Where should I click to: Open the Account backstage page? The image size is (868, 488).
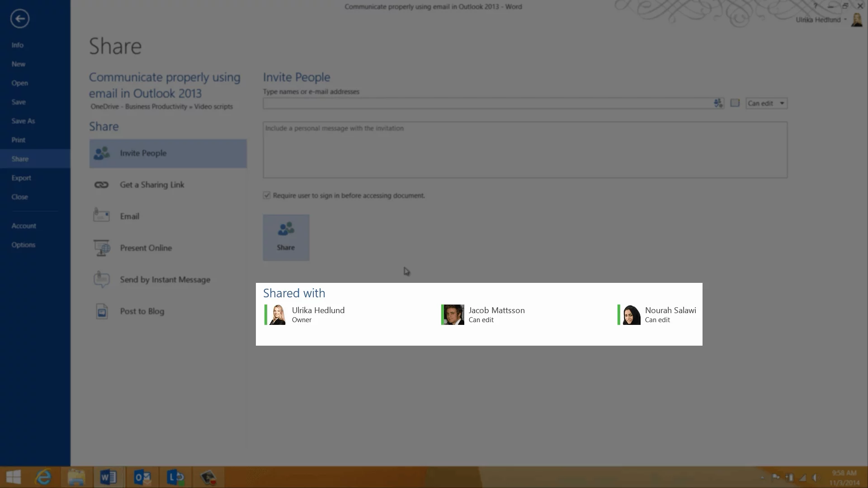(24, 226)
